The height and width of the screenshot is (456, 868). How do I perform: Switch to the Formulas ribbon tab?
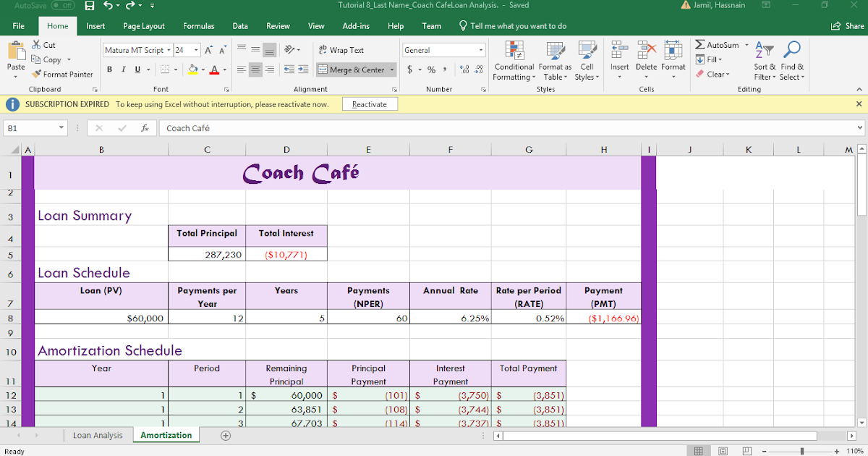198,26
